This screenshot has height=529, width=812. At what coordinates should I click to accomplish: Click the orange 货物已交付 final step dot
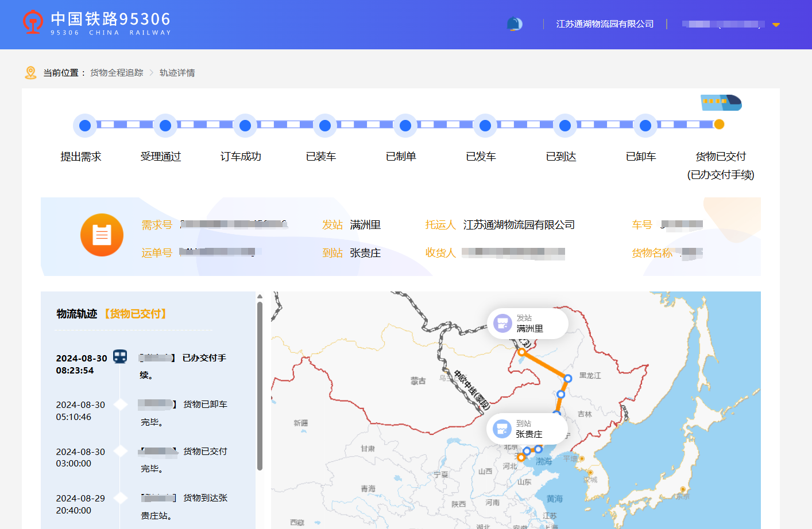point(719,125)
